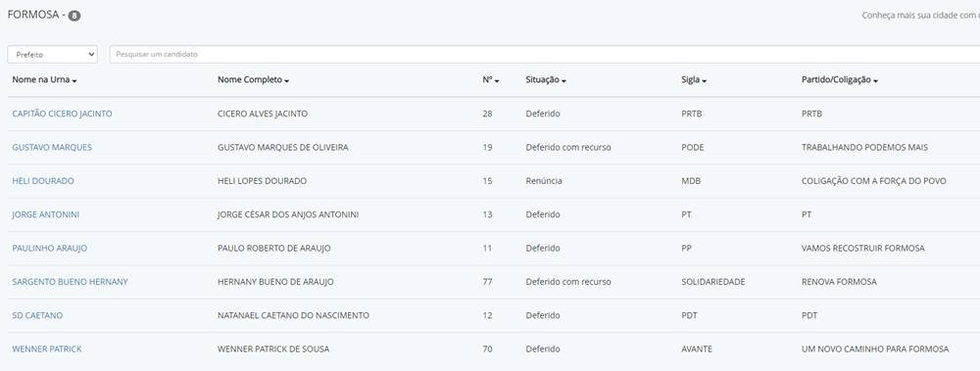Sort by Nome Completo column arrow
This screenshot has height=371, width=980.
287,81
